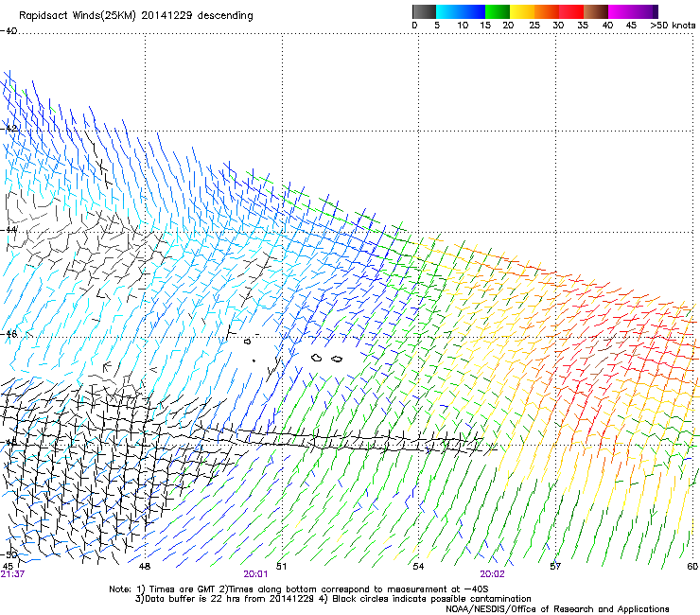Click the gray 0-5 knots color segment
The width and height of the screenshot is (700, 615).
coord(424,11)
